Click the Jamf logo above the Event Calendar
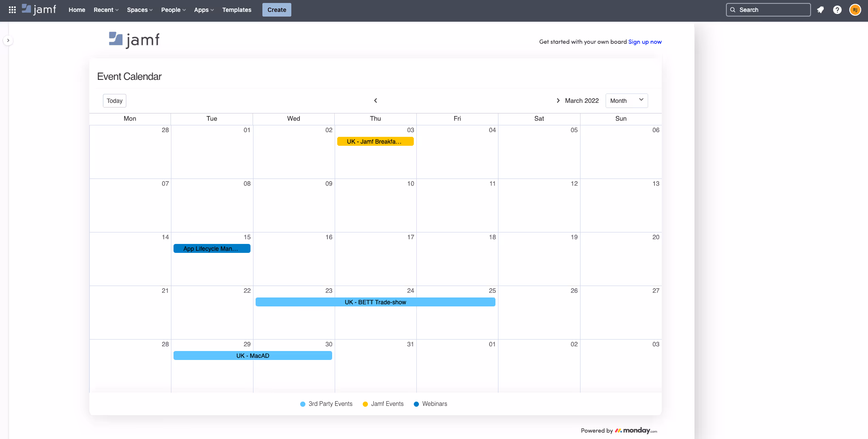The image size is (868, 439). [x=134, y=39]
